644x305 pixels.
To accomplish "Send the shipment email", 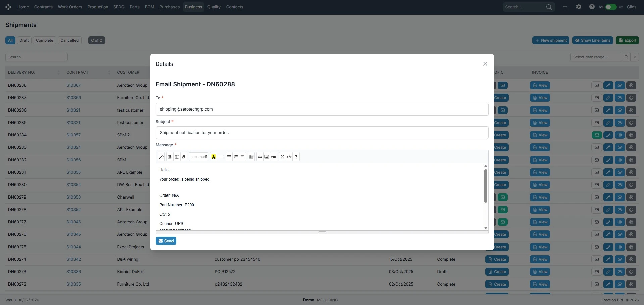I will 166,241.
